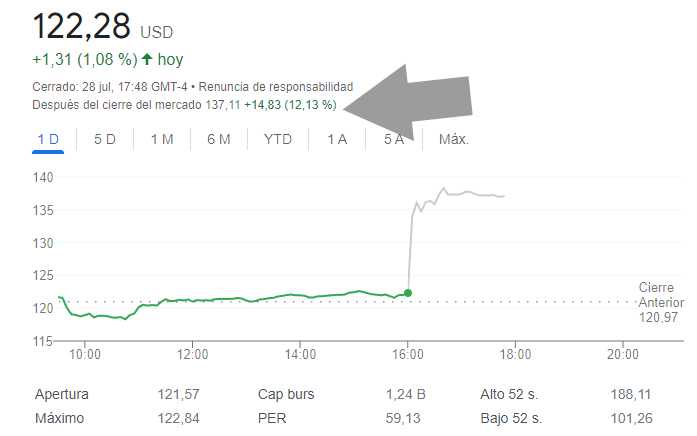Select the 1 D time range tab
The image size is (697, 436).
(x=48, y=139)
